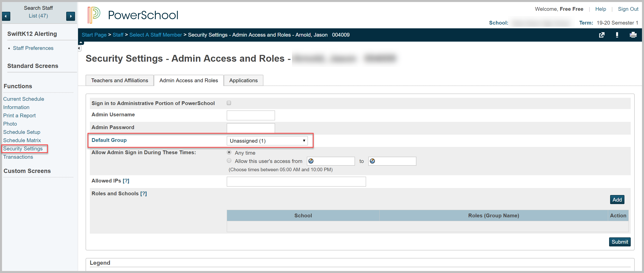Collapse the left navigation sidebar
The width and height of the screenshot is (644, 273).
79,48
